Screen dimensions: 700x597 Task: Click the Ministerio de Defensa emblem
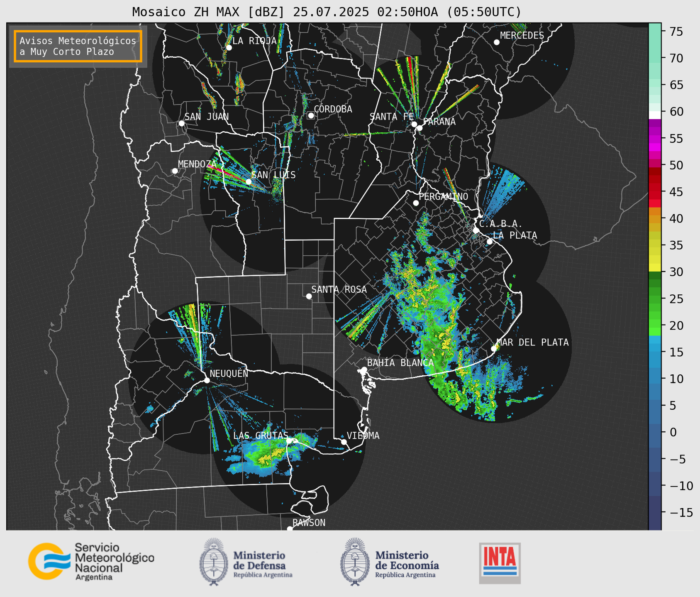(x=213, y=562)
